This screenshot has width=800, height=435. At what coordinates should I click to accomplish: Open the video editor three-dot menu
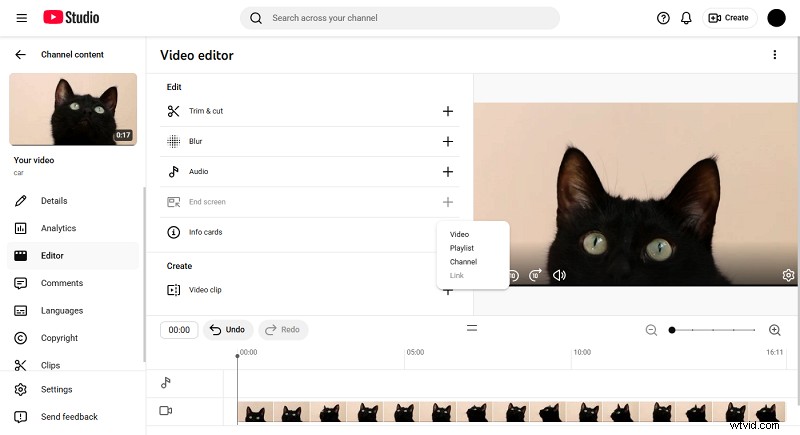(774, 55)
